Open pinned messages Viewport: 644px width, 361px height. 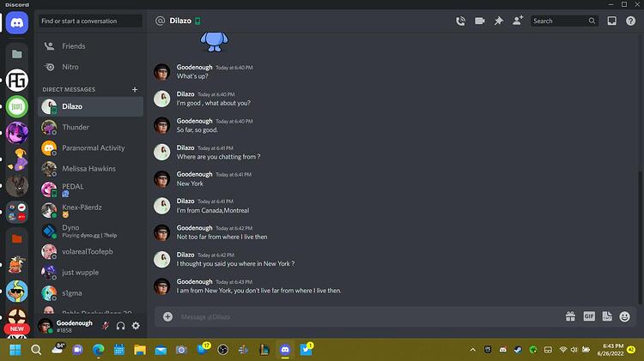tap(499, 21)
